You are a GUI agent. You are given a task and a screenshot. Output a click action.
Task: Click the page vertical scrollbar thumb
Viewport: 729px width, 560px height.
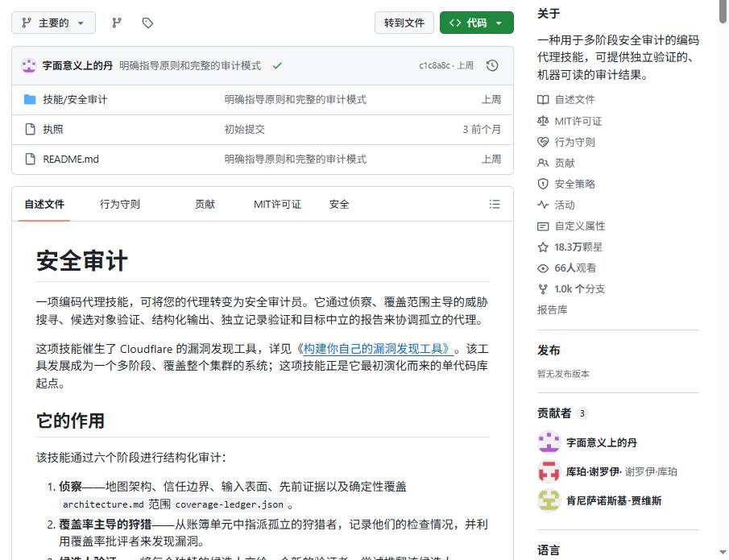click(x=723, y=11)
